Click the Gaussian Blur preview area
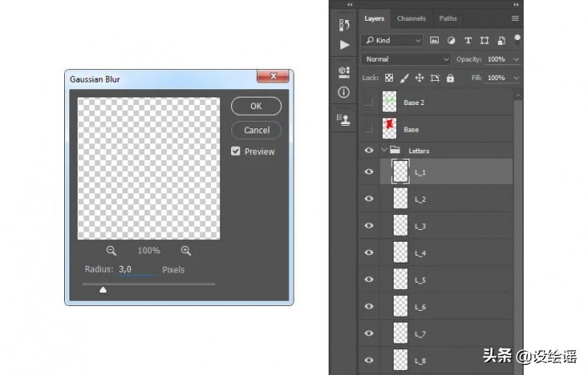Screen dimensions: 588x375 (148, 168)
